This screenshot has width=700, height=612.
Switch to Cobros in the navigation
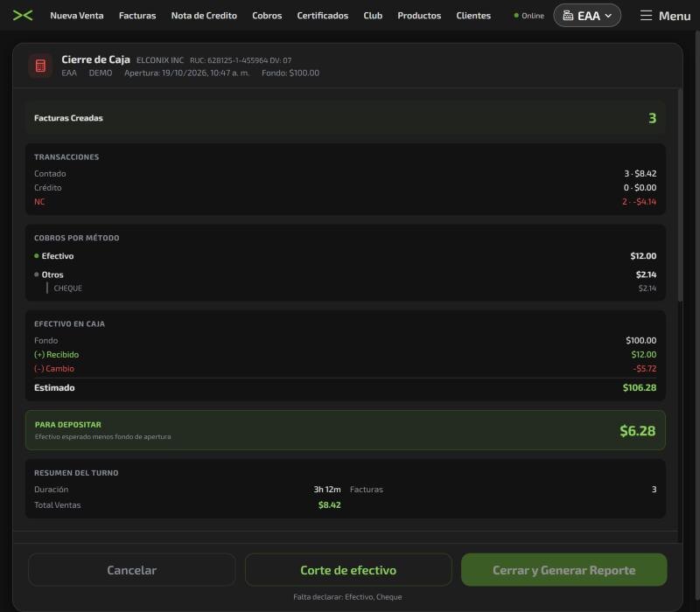click(x=267, y=16)
